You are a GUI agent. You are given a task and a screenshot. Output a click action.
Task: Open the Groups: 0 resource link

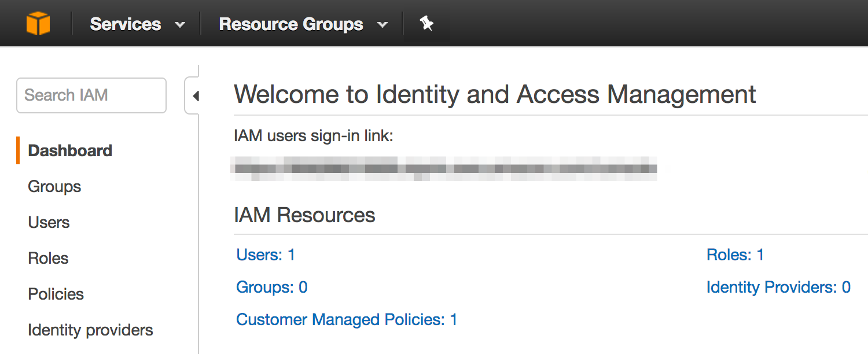[x=272, y=287]
